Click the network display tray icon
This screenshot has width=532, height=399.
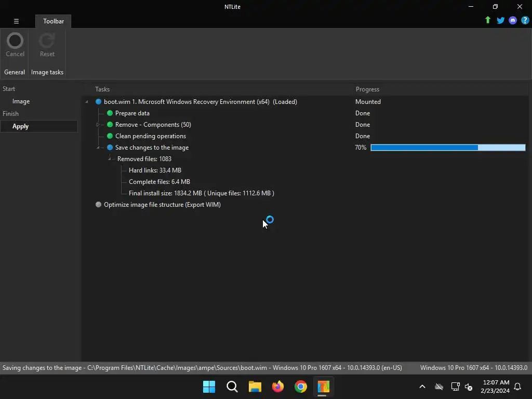tap(455, 387)
